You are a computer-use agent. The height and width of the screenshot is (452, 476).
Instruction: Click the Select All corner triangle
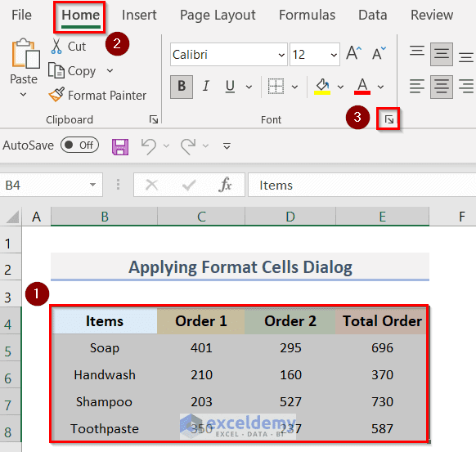click(x=12, y=217)
